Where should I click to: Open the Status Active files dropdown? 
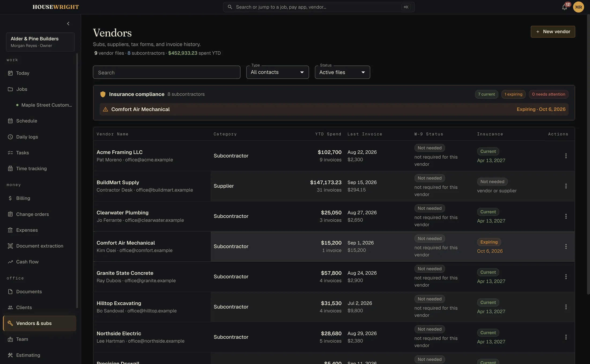pyautogui.click(x=342, y=72)
